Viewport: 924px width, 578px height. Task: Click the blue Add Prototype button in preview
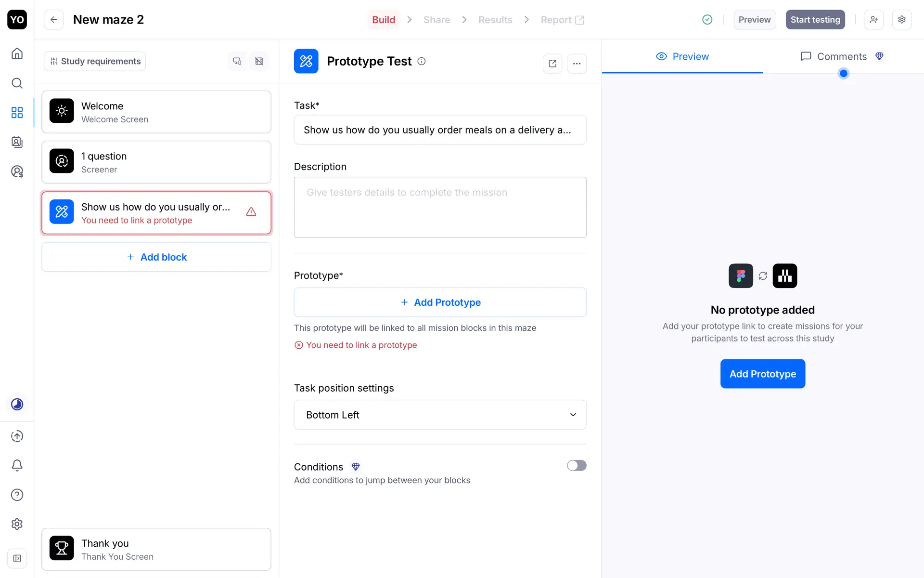click(x=762, y=374)
